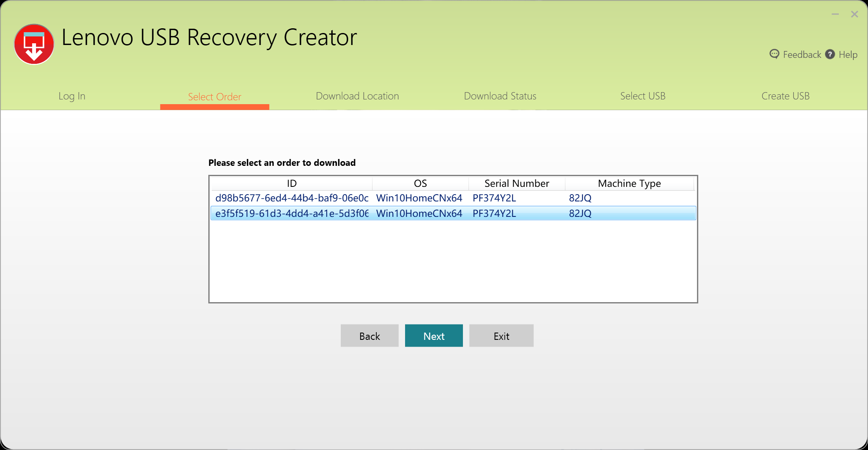The image size is (868, 450).
Task: Go to the Log In tab
Action: click(72, 96)
